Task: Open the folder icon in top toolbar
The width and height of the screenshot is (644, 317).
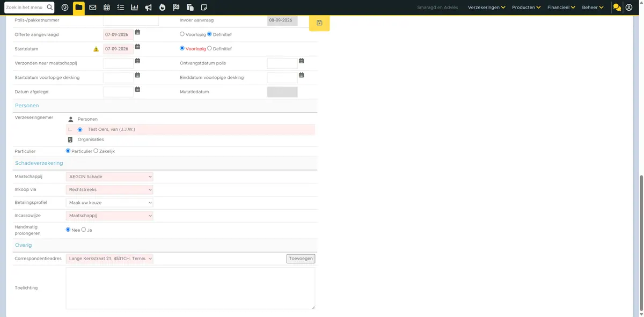Action: pos(79,8)
